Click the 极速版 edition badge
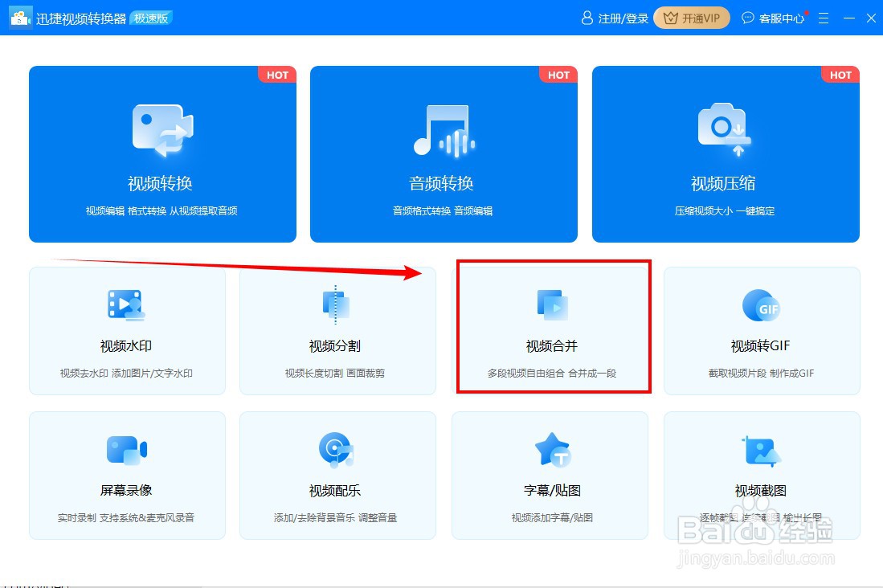The height and width of the screenshot is (588, 883). coord(151,18)
